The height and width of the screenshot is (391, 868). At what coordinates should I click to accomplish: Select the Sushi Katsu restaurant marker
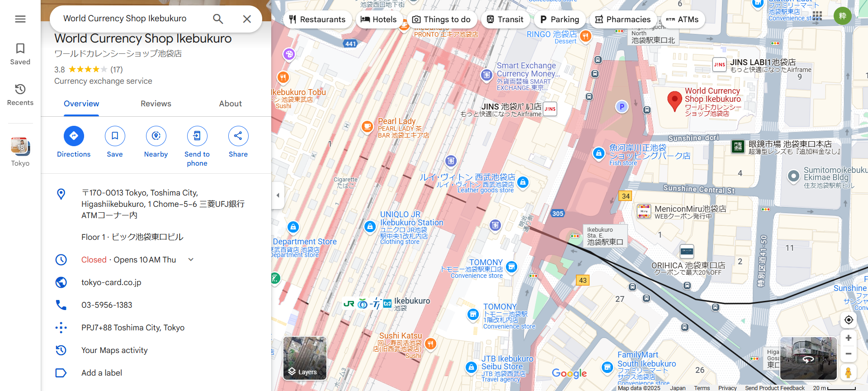tap(430, 344)
